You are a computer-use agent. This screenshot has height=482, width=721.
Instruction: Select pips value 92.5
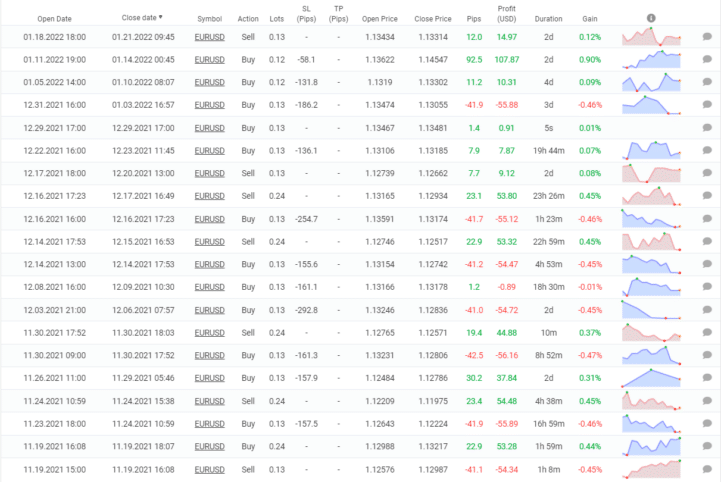pos(474,59)
